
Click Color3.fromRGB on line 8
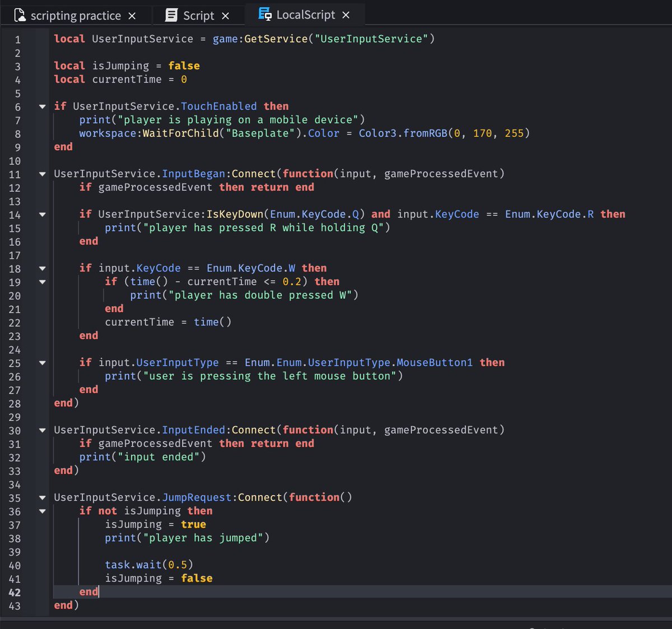(x=403, y=133)
